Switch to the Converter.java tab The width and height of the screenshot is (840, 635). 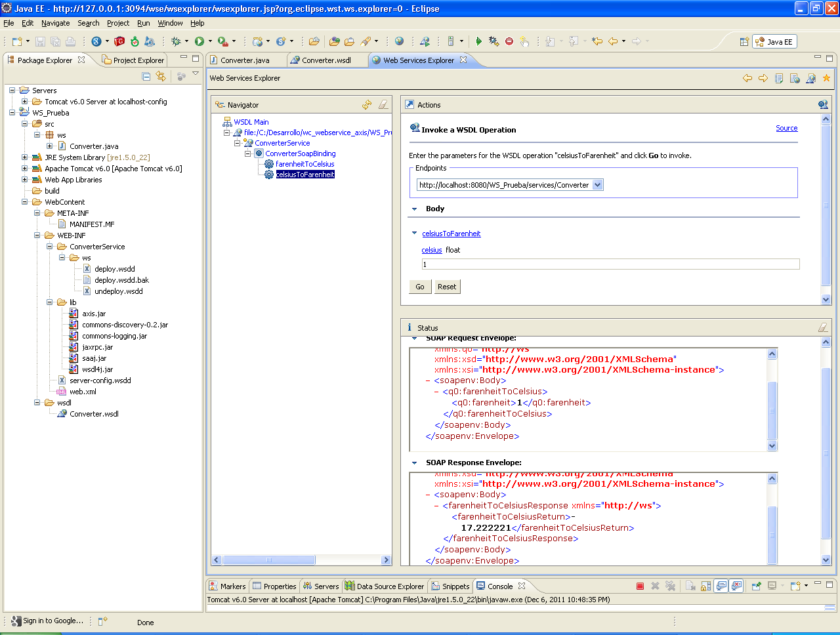(x=245, y=60)
